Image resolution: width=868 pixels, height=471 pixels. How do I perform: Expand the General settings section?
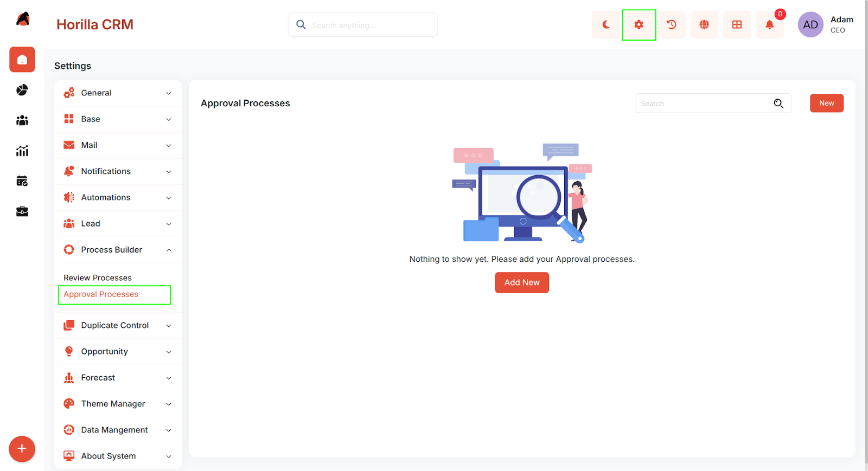118,93
